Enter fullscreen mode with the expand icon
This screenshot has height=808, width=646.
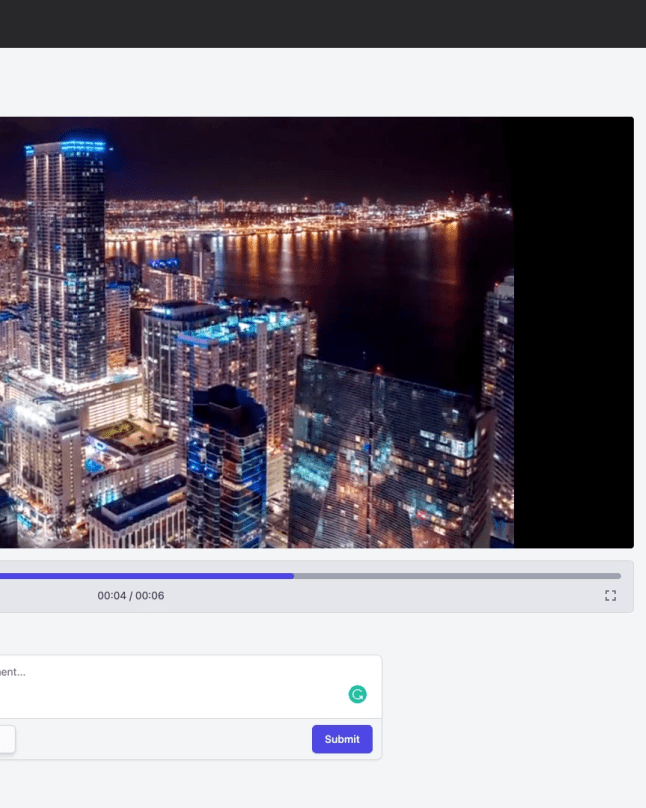[610, 596]
